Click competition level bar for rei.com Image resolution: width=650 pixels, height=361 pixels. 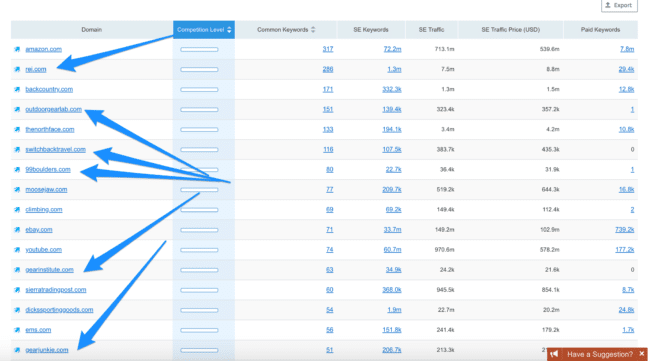199,70
